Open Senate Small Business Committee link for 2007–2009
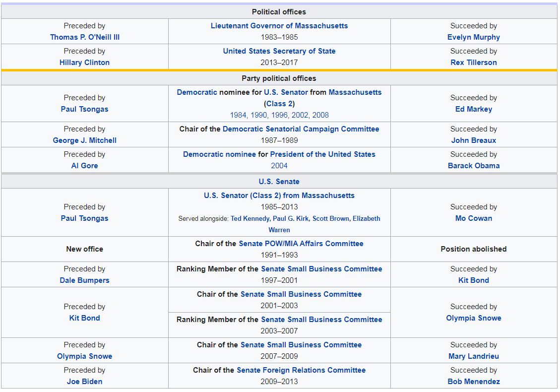Viewport: 560px width, 392px height. pos(301,345)
